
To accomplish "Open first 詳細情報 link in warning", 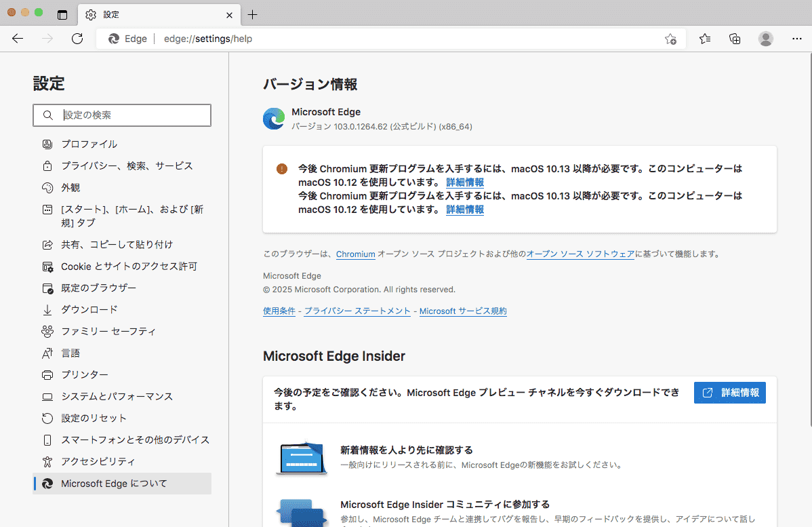I will (465, 182).
